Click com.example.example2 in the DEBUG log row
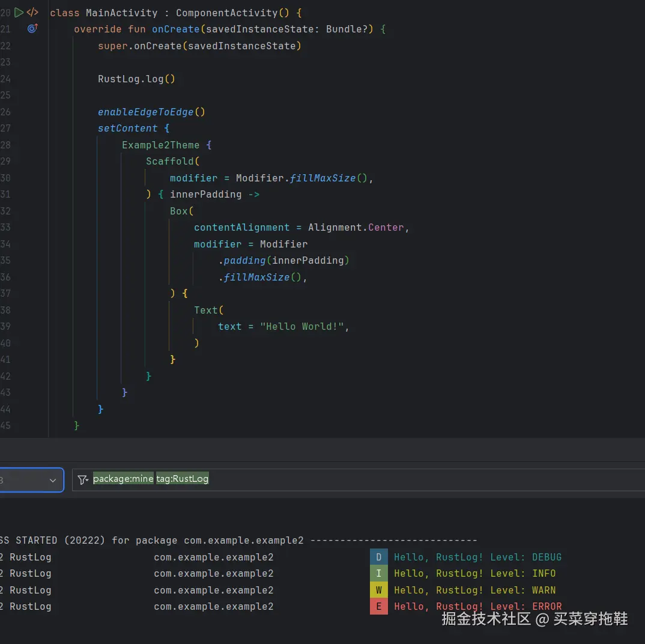This screenshot has width=645, height=644. 213,557
